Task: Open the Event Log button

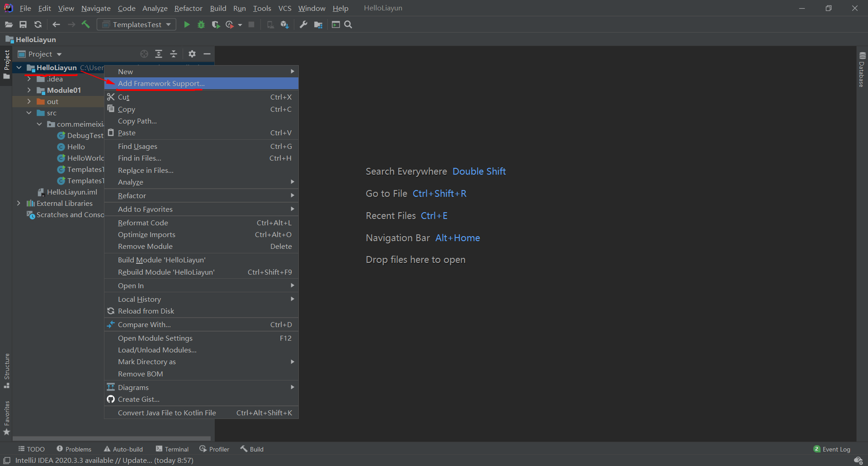Action: click(x=832, y=449)
